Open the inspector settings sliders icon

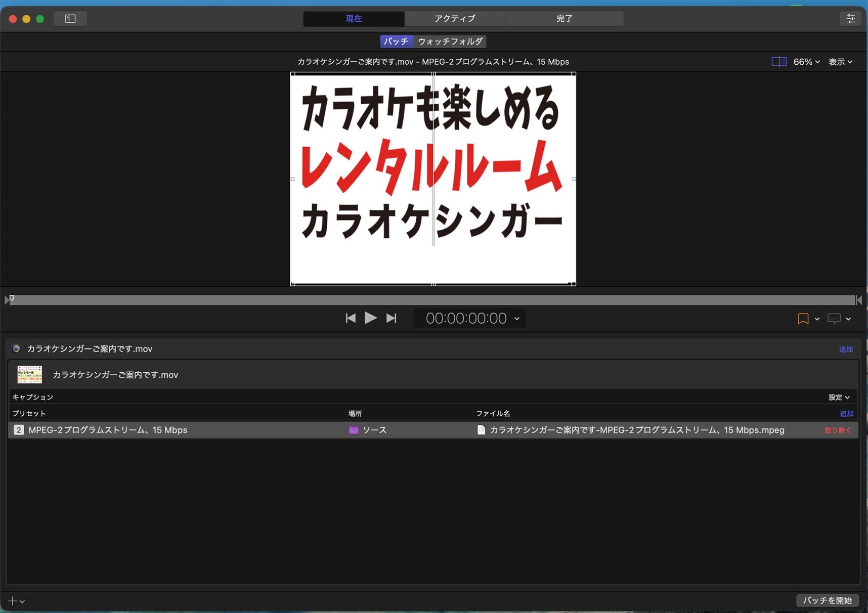tap(850, 19)
